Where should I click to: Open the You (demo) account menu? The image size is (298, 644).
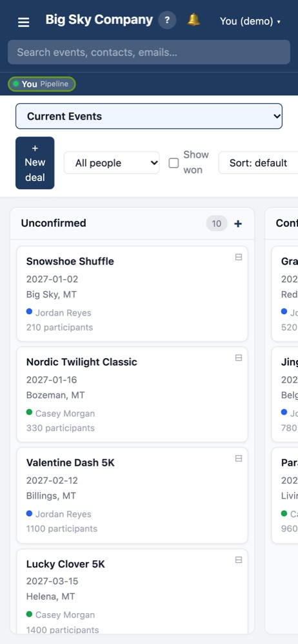pos(250,21)
